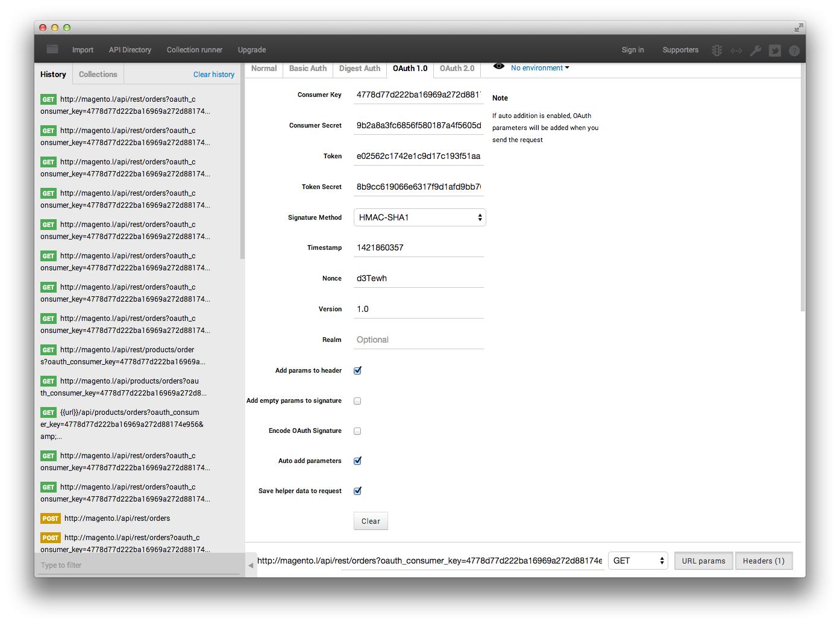Open the Interceptor traffic-light icon
Image resolution: width=840 pixels, height=625 pixels.
716,51
